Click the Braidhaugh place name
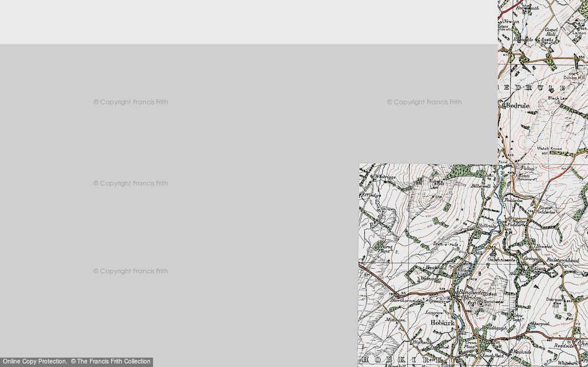The image size is (588, 367). tap(494, 328)
